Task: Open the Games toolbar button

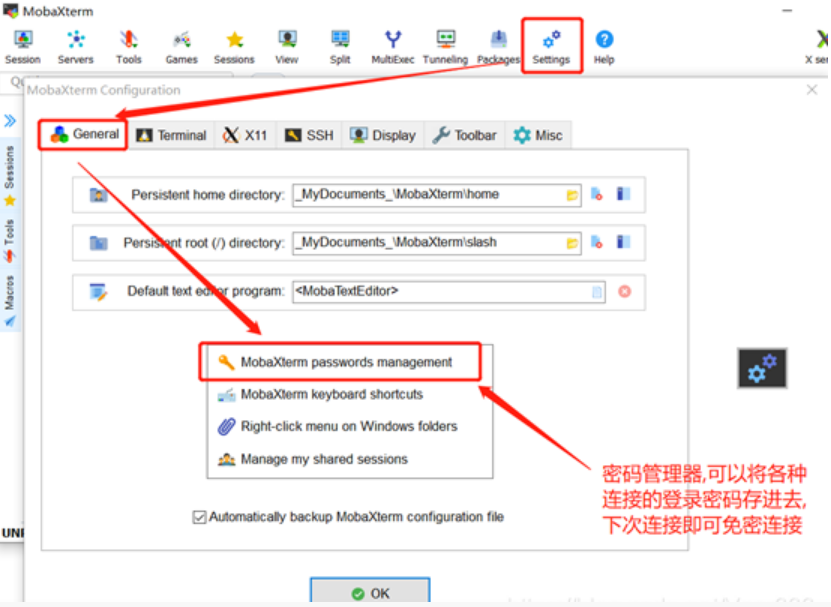Action: point(181,47)
